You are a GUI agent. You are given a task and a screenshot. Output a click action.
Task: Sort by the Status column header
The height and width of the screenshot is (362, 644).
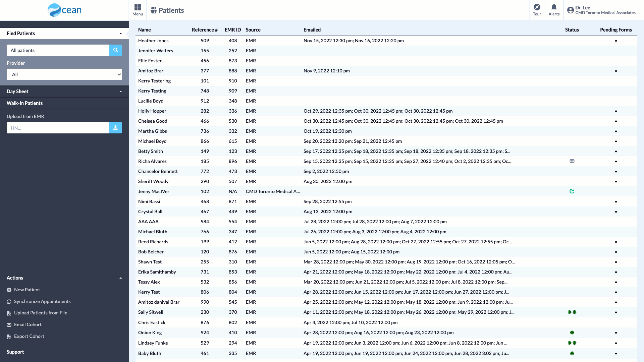572,30
